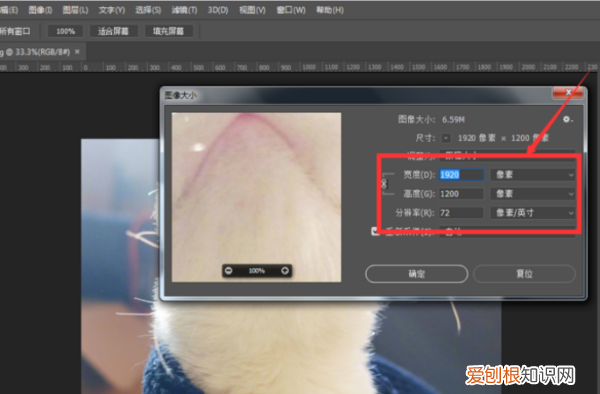The width and height of the screenshot is (600, 394).
Task: Zoom out preview with minus icon
Action: click(229, 271)
